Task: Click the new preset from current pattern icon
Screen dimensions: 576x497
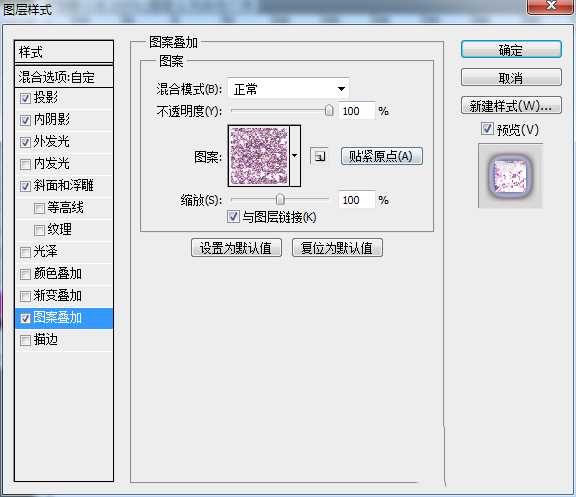Action: click(319, 156)
